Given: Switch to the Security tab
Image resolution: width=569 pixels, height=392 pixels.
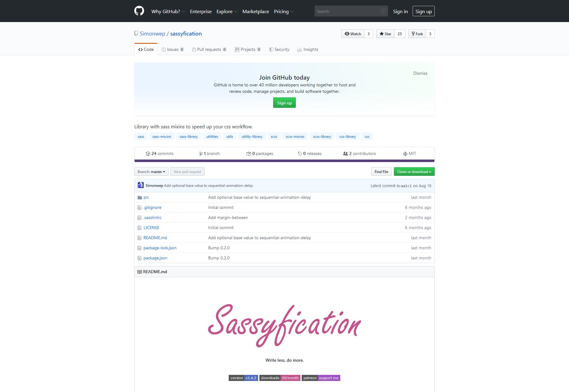Looking at the screenshot, I should coord(279,49).
